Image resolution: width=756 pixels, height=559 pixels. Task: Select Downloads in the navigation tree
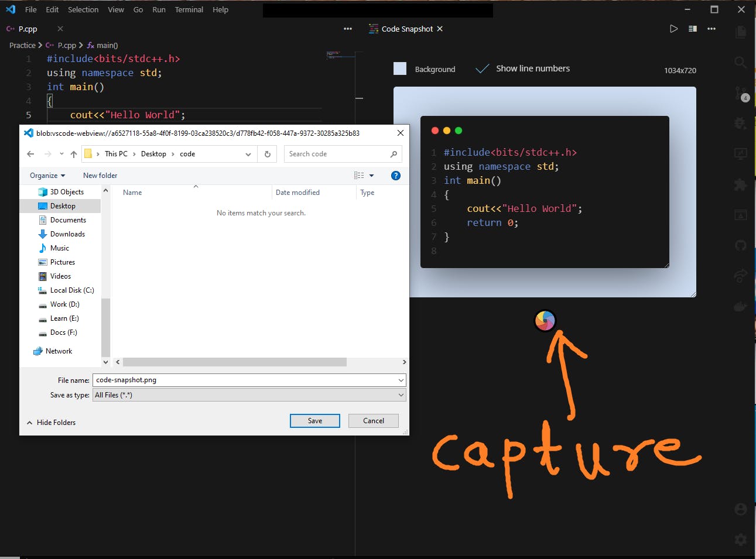pyautogui.click(x=67, y=234)
